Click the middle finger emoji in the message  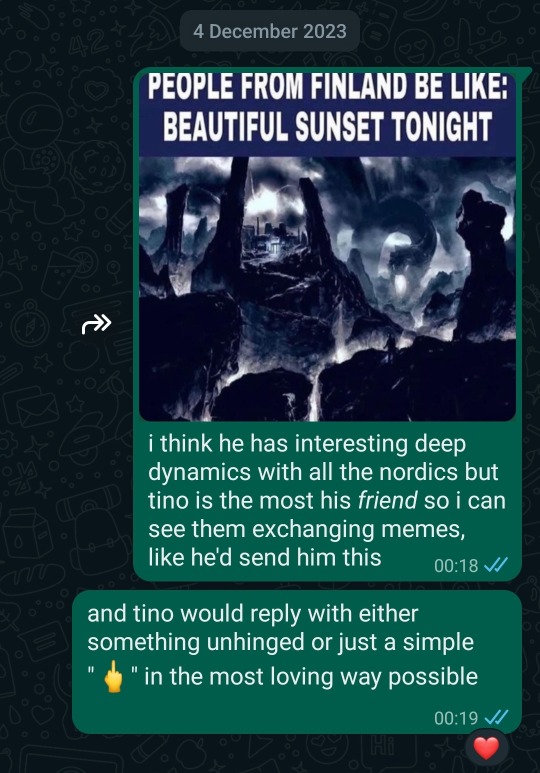pyautogui.click(x=113, y=676)
